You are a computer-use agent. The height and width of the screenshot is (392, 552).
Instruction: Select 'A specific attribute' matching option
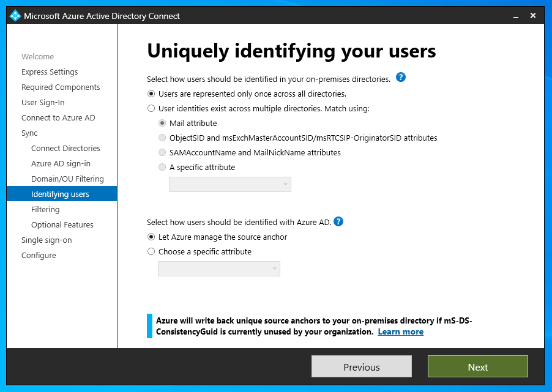point(162,167)
